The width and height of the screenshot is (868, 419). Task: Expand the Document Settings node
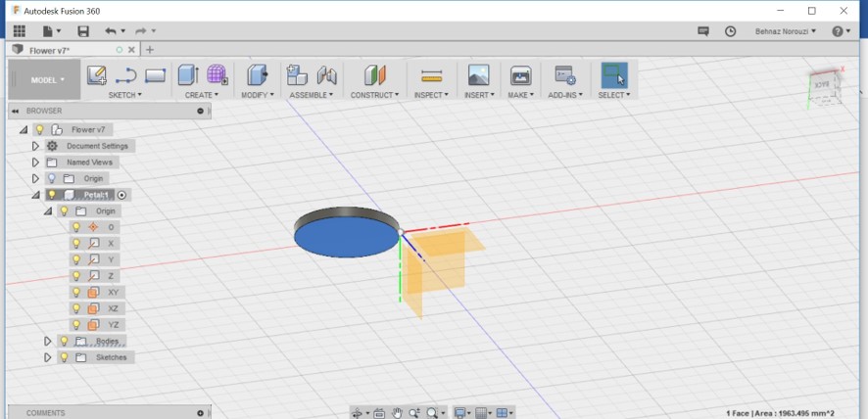[x=35, y=146]
